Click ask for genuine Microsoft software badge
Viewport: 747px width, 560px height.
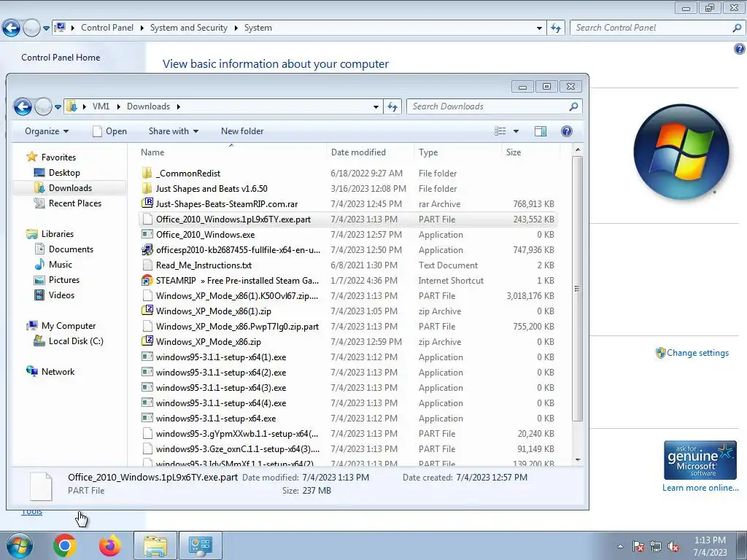tap(700, 461)
